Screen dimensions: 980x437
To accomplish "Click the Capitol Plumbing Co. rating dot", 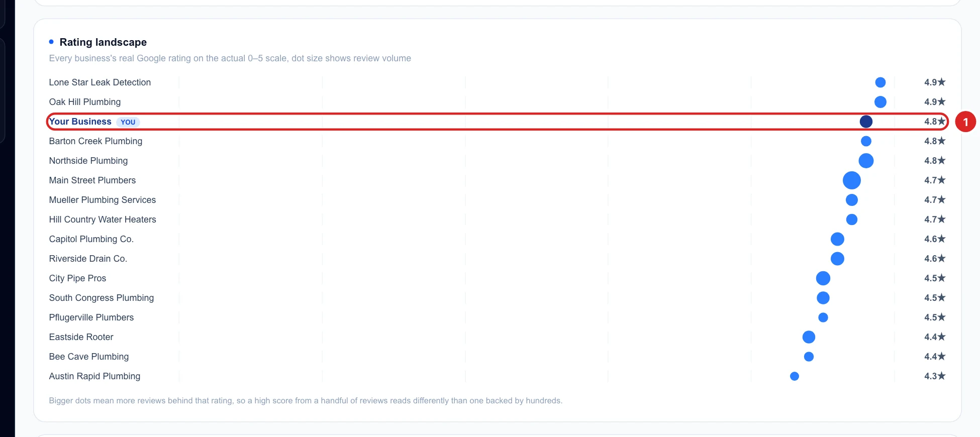I will point(837,239).
